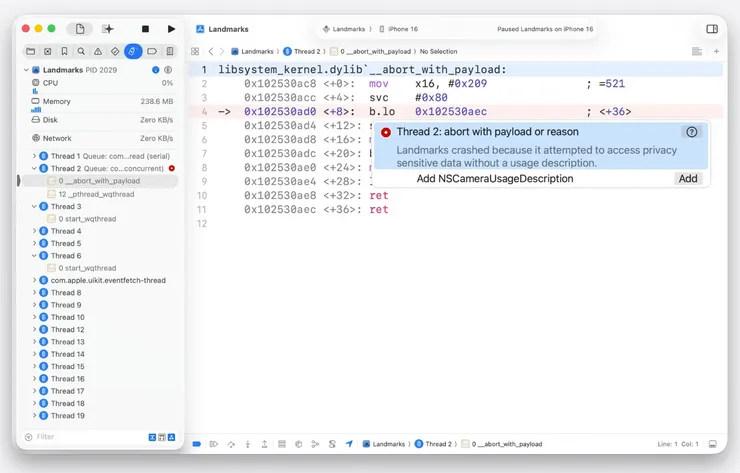740x473 pixels.
Task: Click the Step Out button
Action: (x=264, y=444)
